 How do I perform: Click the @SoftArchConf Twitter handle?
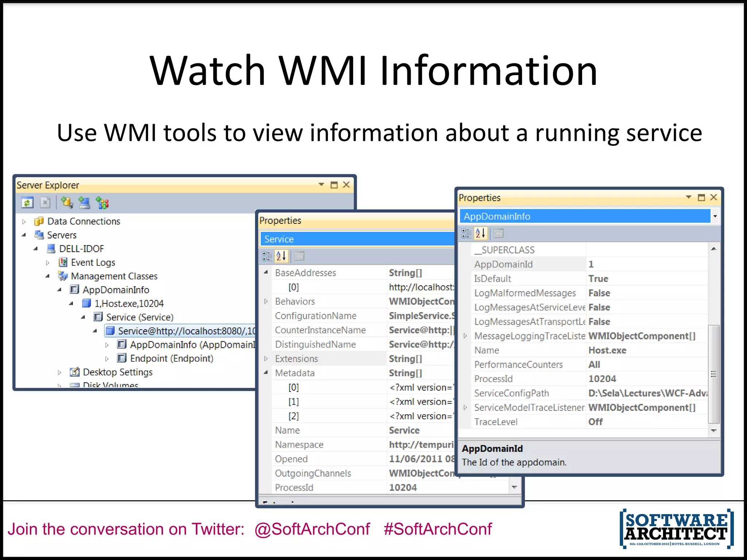[x=312, y=529]
